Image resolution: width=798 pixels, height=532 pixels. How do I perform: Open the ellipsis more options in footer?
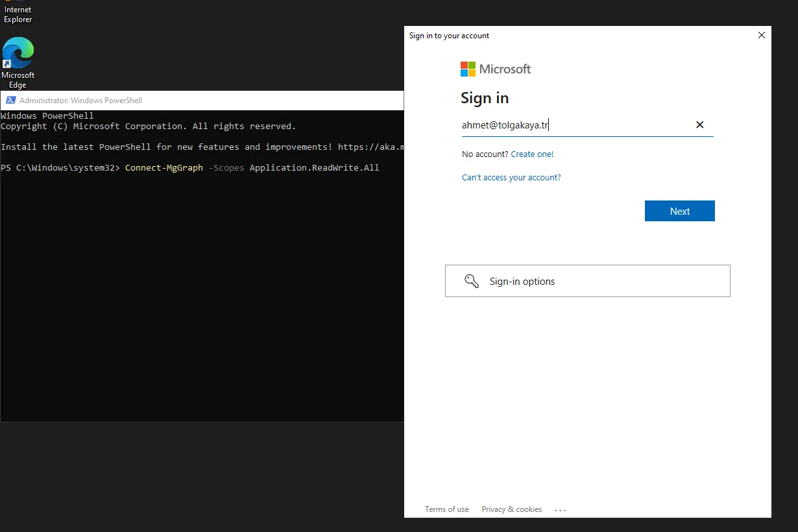click(x=561, y=510)
